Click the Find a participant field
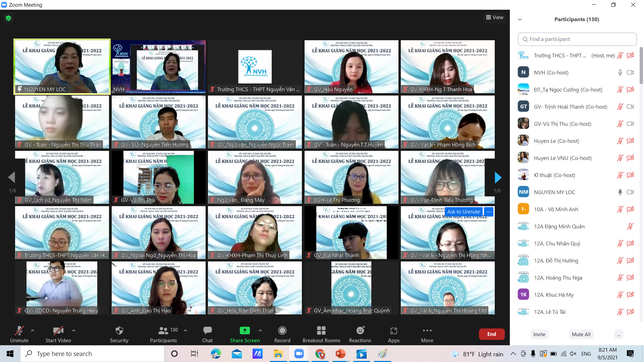644x362 pixels. coord(577,39)
